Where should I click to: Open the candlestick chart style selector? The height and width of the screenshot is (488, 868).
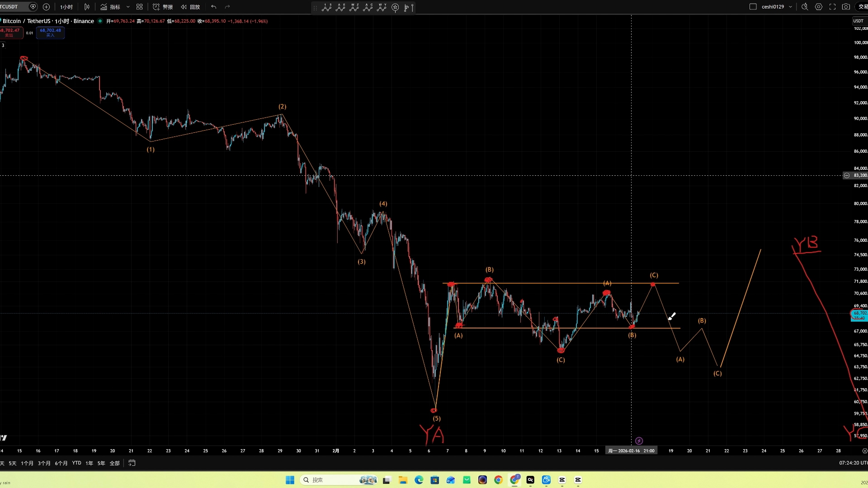pyautogui.click(x=87, y=7)
